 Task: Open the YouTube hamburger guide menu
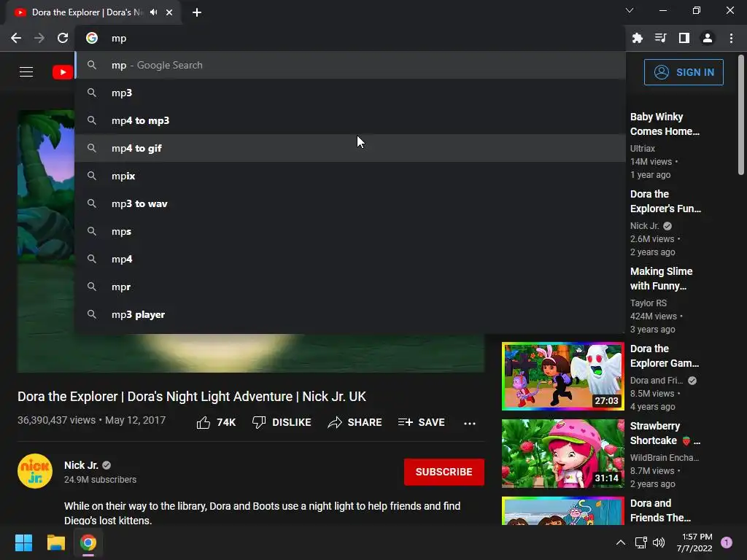26,72
